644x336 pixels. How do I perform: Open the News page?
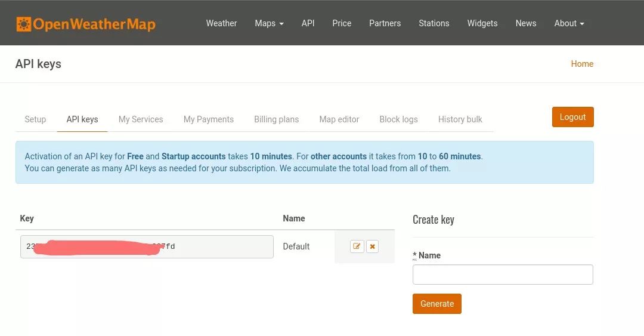(x=526, y=23)
